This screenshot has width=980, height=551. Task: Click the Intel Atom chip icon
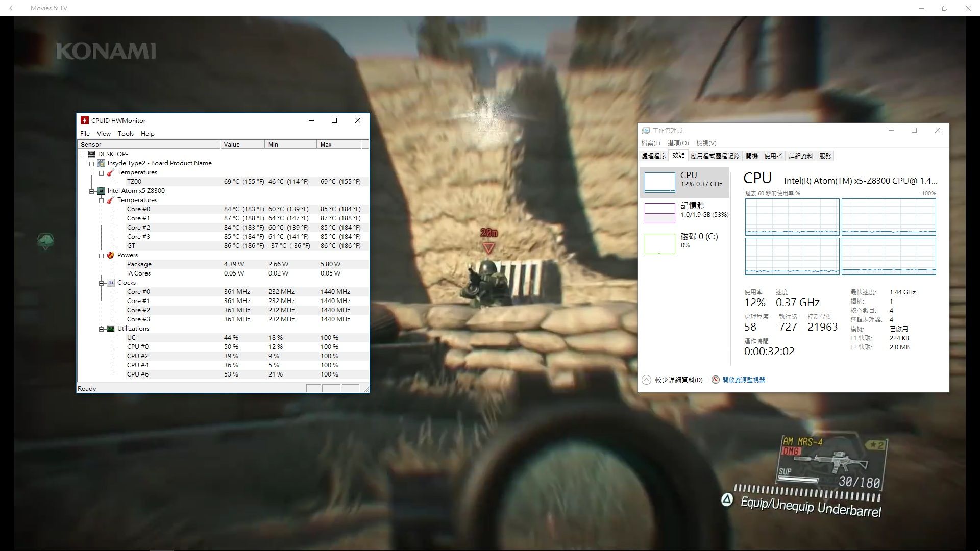101,191
